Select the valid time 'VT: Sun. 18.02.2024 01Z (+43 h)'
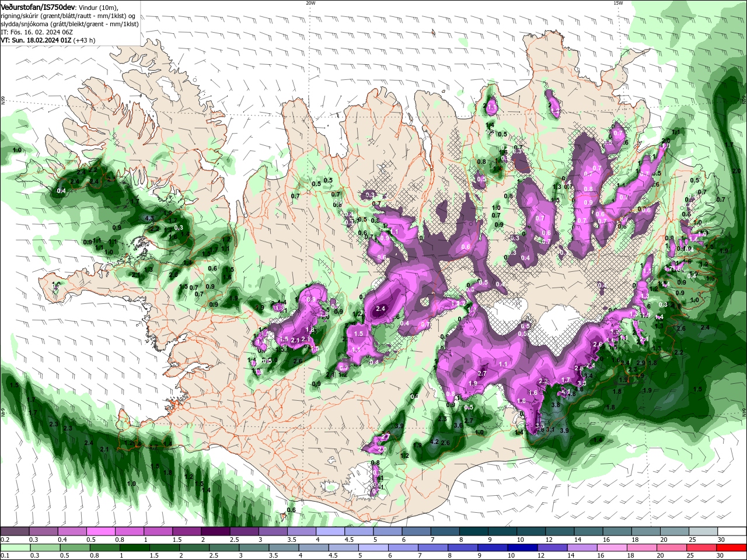Image resolution: width=747 pixels, height=560 pixels. point(48,40)
